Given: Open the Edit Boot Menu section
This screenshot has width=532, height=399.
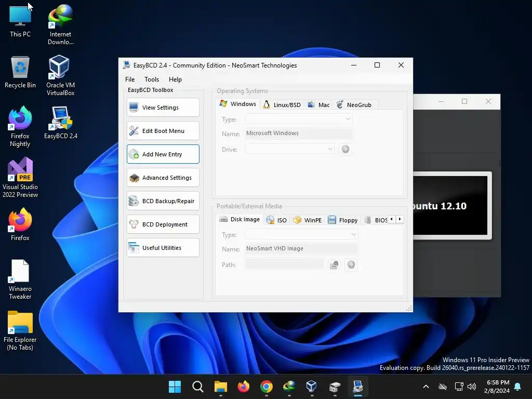Looking at the screenshot, I should (163, 131).
